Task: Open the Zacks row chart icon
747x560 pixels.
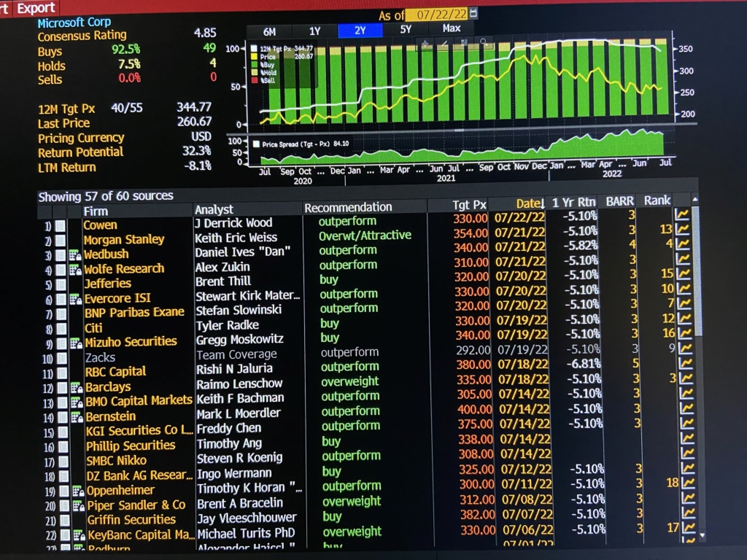Action: pyautogui.click(x=686, y=347)
